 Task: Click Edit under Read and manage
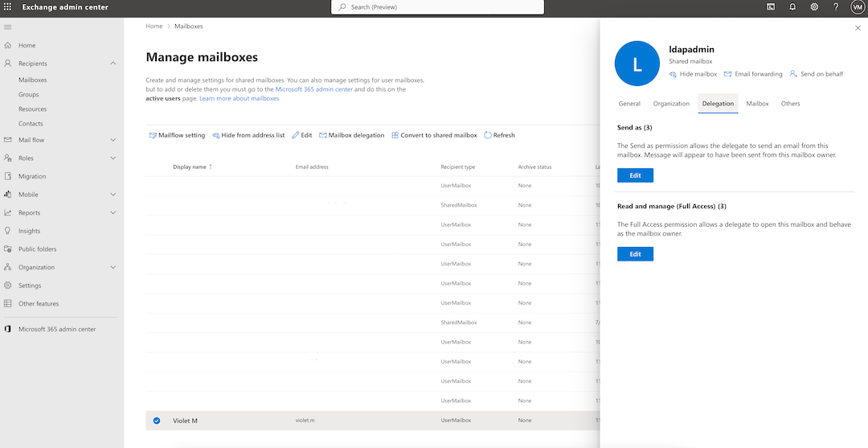[x=635, y=254]
